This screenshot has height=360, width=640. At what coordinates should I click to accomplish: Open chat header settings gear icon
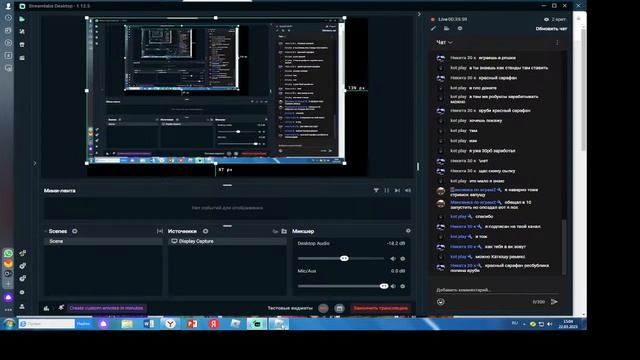coord(460,29)
